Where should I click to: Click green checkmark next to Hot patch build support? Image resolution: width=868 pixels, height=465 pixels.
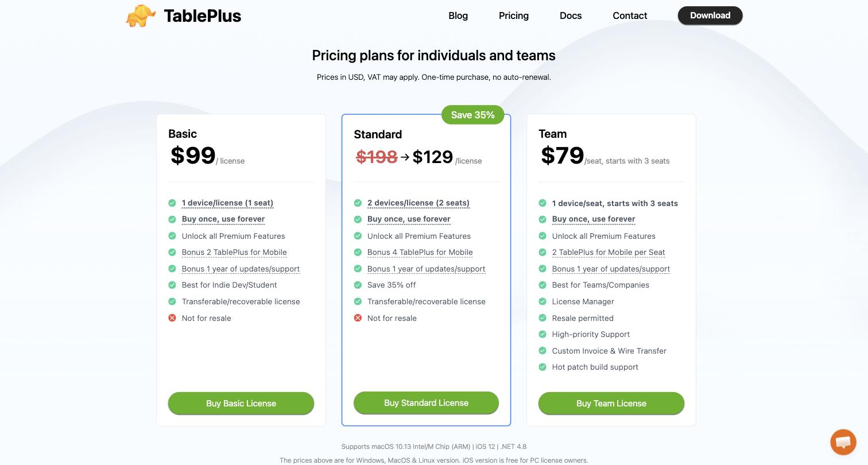(x=542, y=367)
